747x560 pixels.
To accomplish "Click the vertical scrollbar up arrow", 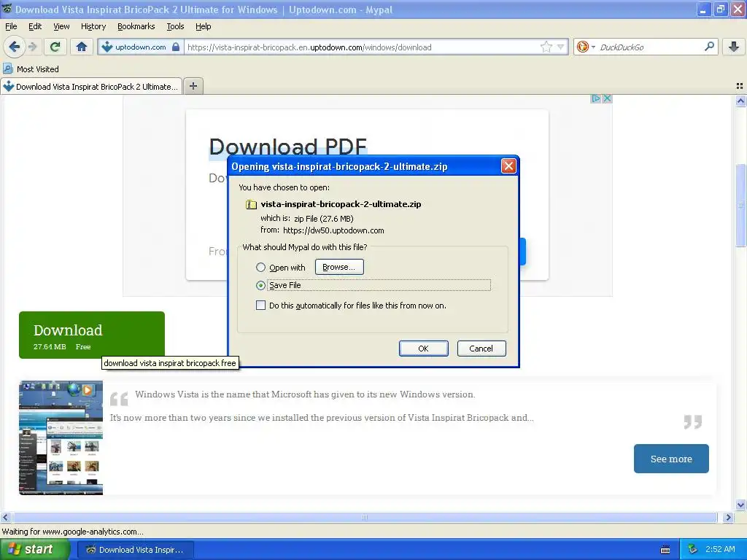I will point(740,101).
